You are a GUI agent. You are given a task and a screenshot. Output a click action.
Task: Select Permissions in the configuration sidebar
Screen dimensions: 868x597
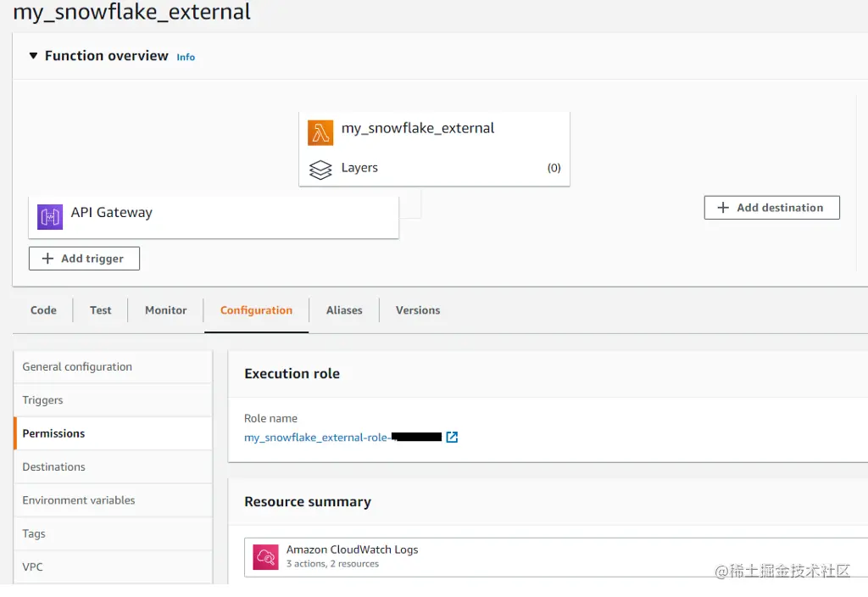point(113,433)
